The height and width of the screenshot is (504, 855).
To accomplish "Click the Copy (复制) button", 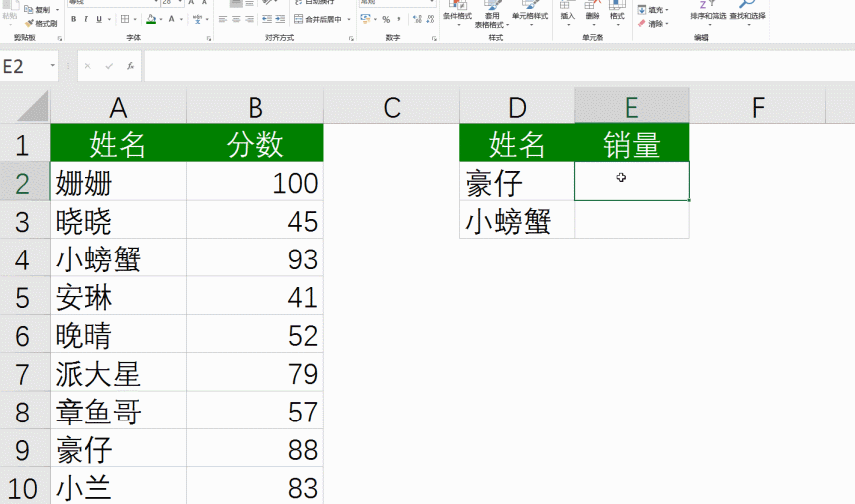I will (37, 9).
